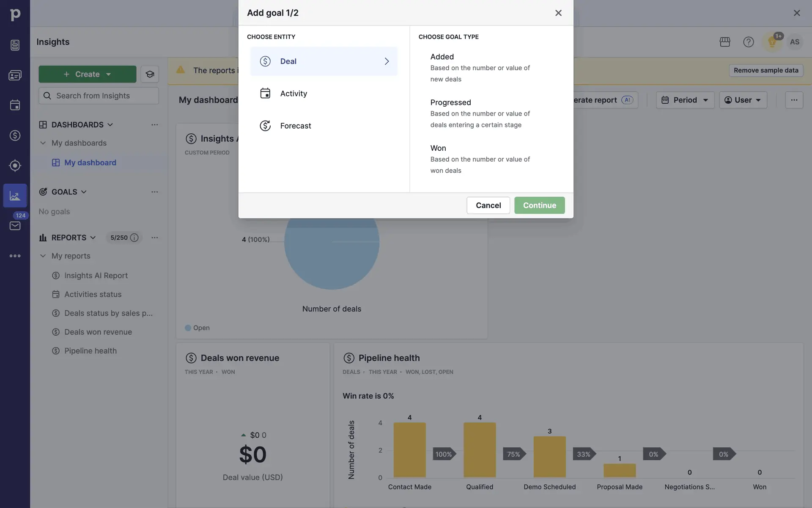812x508 pixels.
Task: Click the graduation cap learning icon
Action: (x=150, y=75)
